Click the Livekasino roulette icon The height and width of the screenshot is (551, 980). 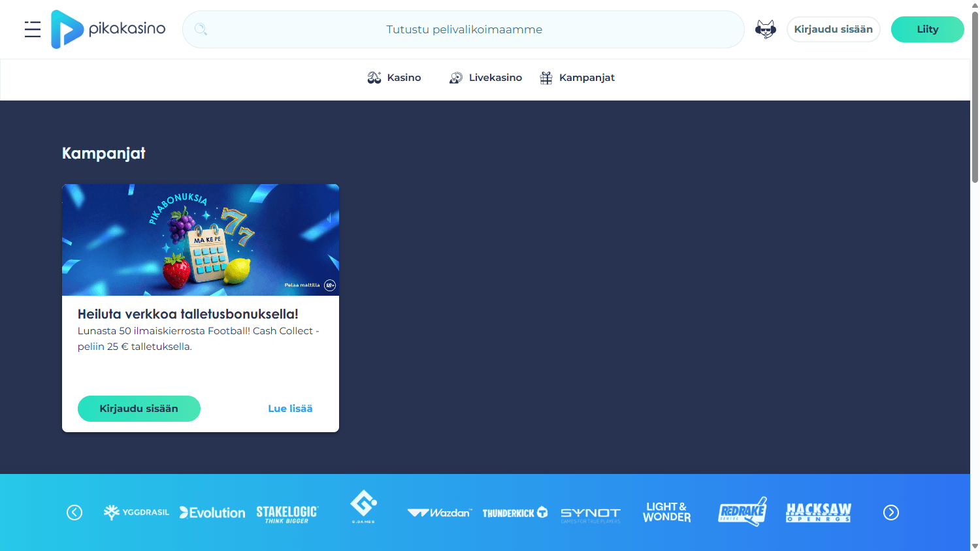pyautogui.click(x=456, y=78)
